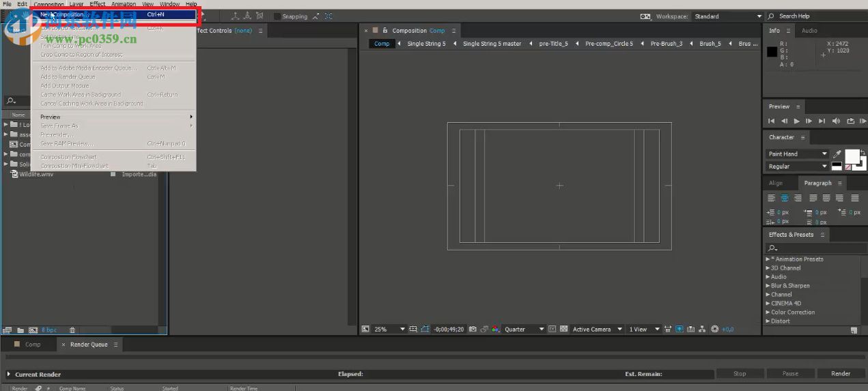The width and height of the screenshot is (868, 391).
Task: Click the current time 0;00;49;20
Action: (449, 330)
